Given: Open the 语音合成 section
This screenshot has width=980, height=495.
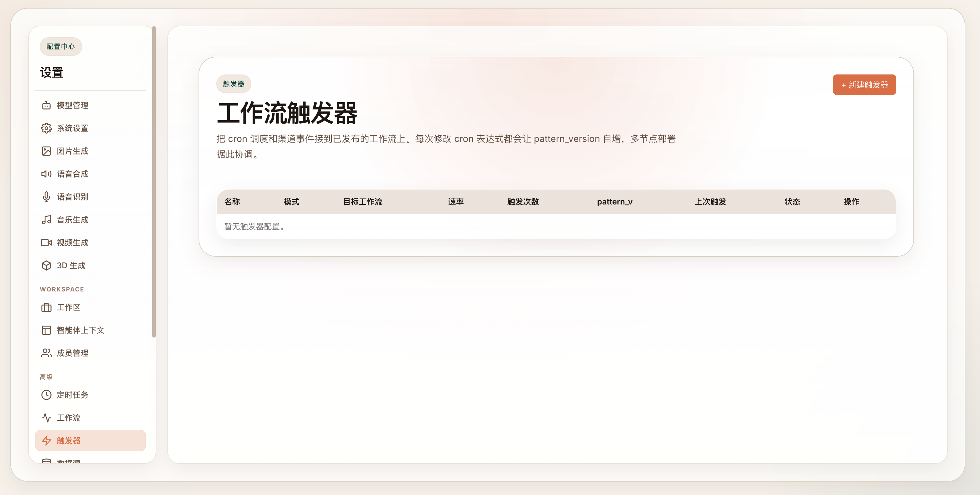Looking at the screenshot, I should coord(90,174).
